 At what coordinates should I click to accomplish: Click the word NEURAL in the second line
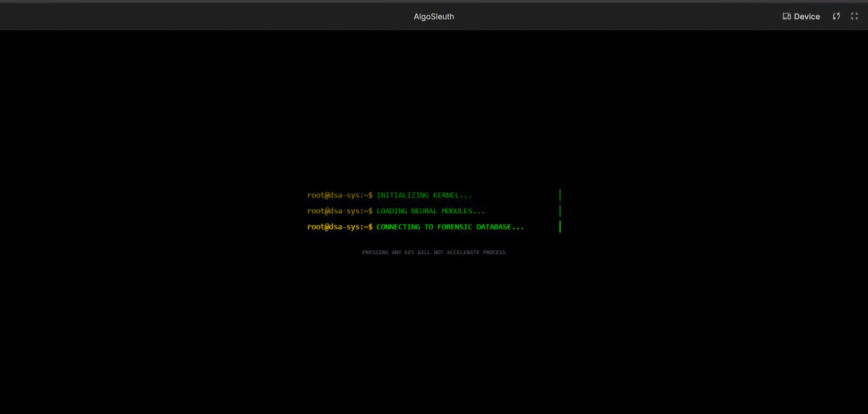424,211
